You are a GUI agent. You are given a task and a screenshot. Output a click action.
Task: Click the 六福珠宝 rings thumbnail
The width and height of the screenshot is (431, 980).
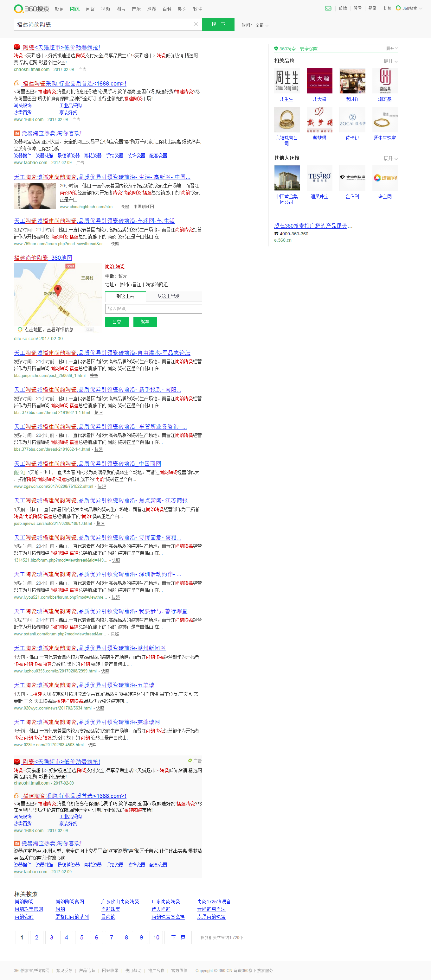pyautogui.click(x=287, y=119)
